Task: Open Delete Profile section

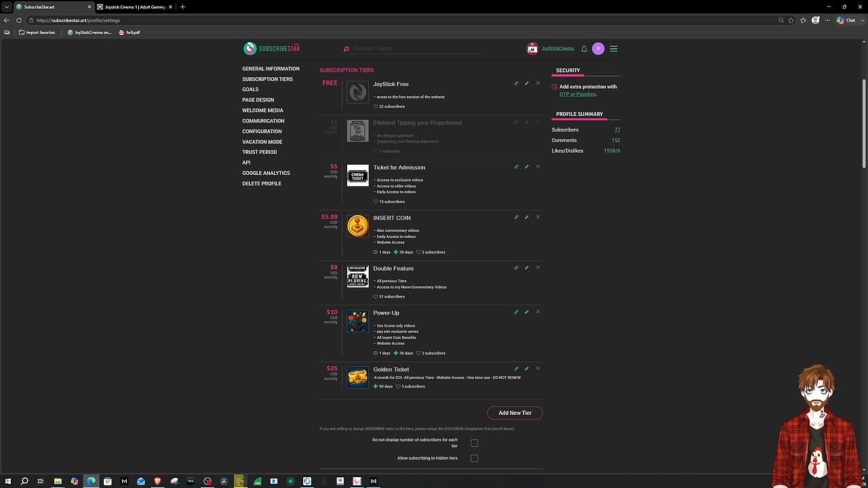Action: coord(262,184)
